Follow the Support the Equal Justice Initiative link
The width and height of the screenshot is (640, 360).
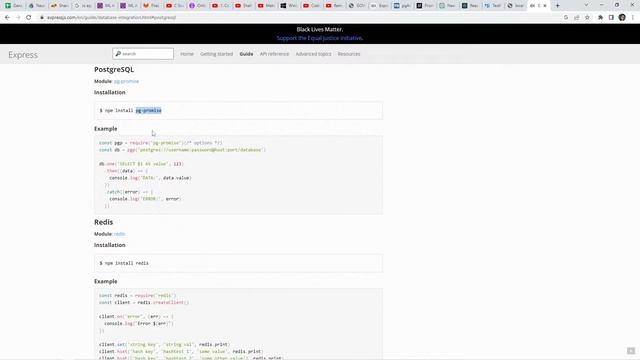[320, 38]
